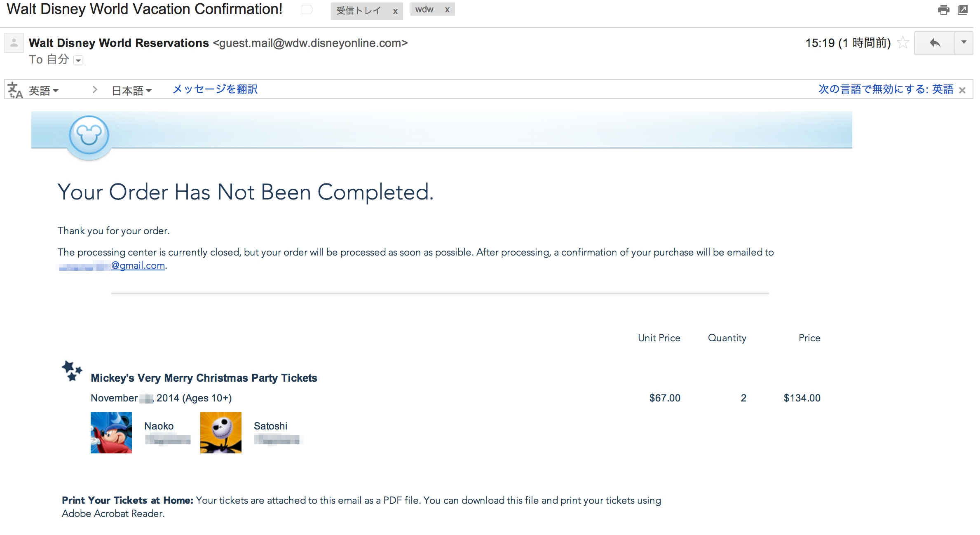Click the gmail.com email address link
Screen dimensions: 980x535
tap(138, 266)
